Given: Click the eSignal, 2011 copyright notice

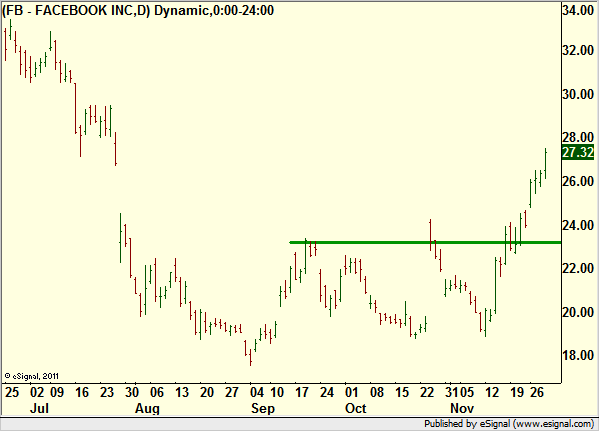Looking at the screenshot, I should click(x=31, y=376).
